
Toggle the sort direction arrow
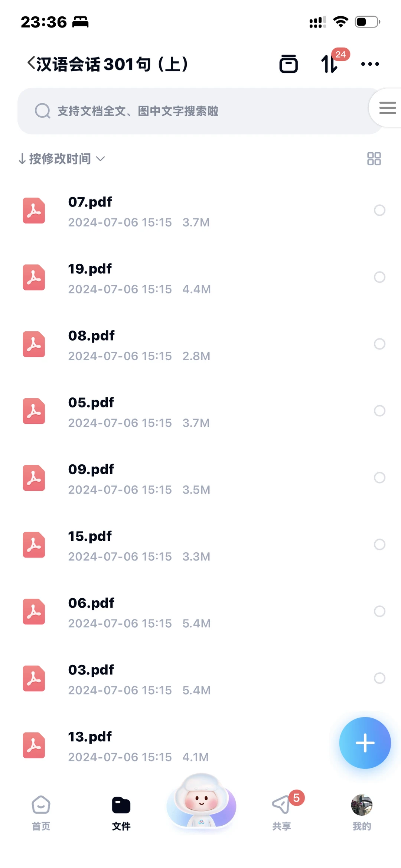(22, 159)
